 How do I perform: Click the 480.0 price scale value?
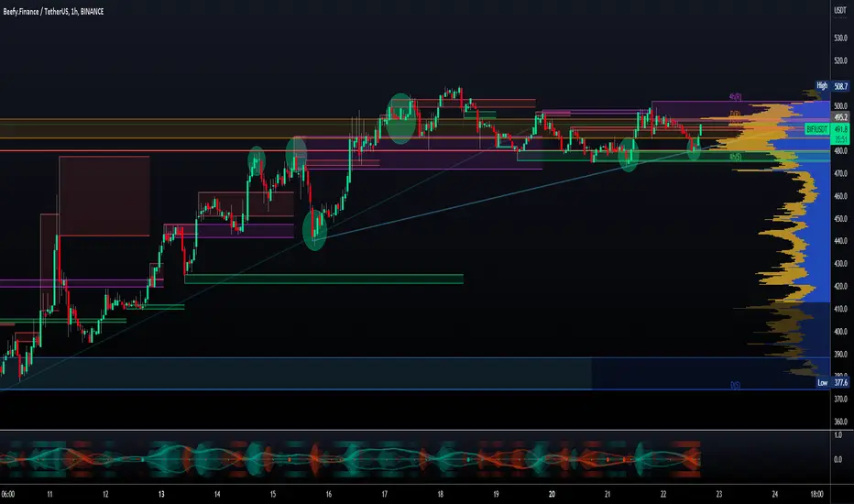[840, 151]
